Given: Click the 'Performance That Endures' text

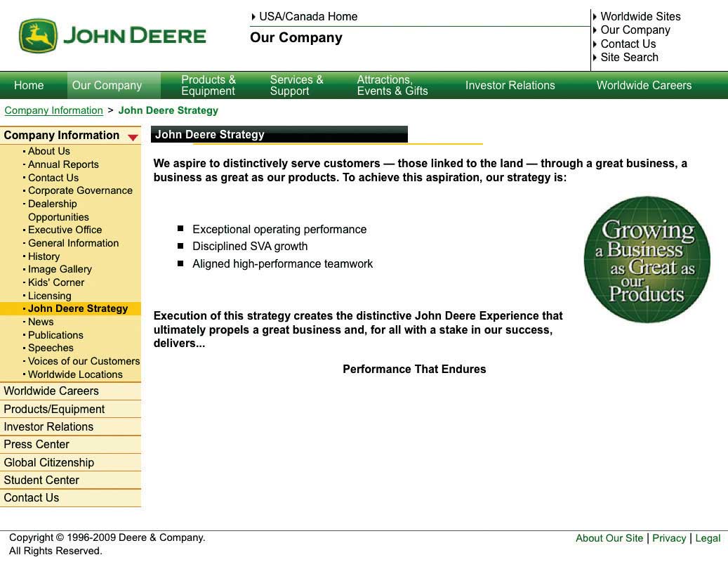Looking at the screenshot, I should 415,369.
